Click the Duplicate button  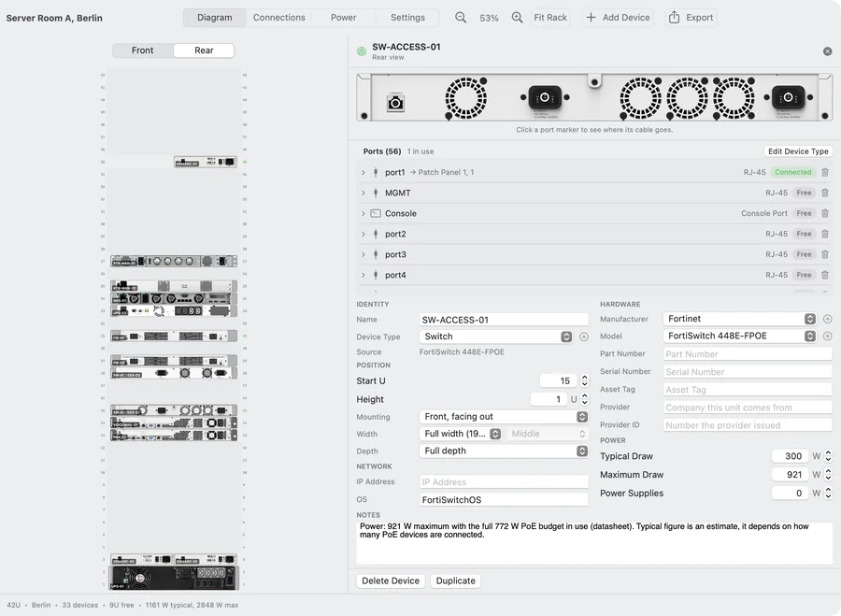tap(455, 580)
